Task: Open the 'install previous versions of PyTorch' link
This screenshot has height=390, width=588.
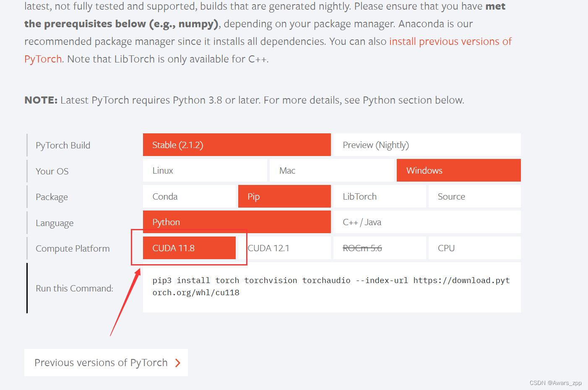Action: coord(450,42)
